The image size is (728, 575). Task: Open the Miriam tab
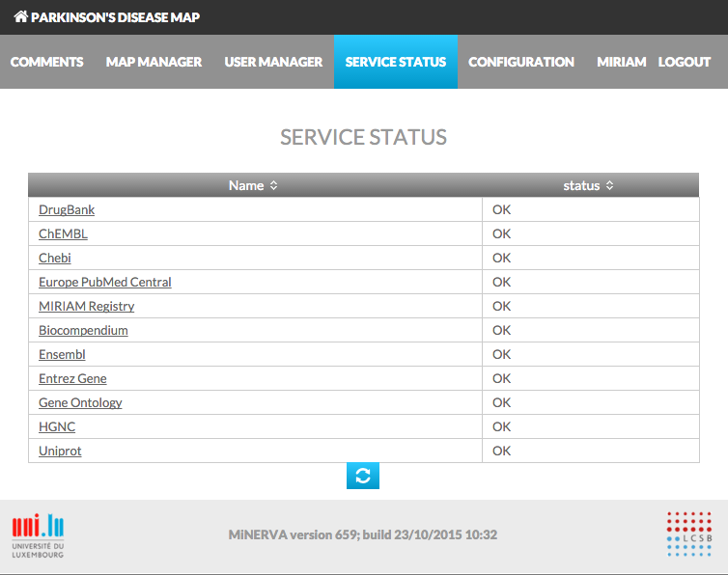click(x=621, y=62)
